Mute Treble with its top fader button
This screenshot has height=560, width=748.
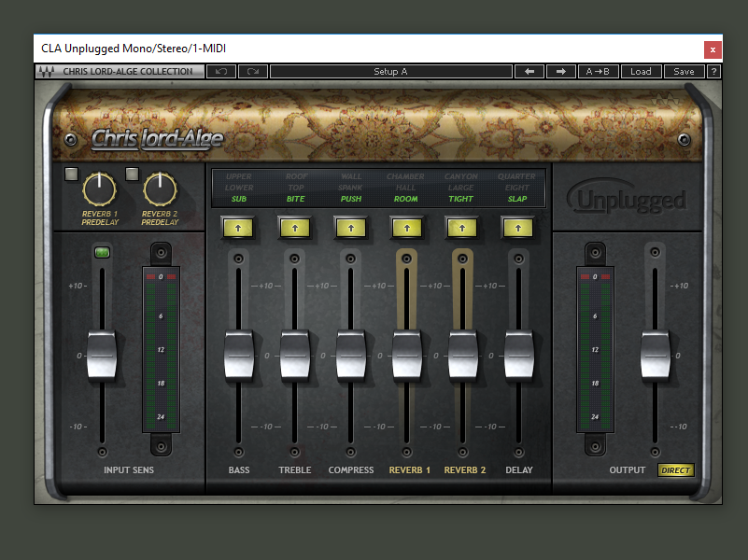(x=295, y=259)
